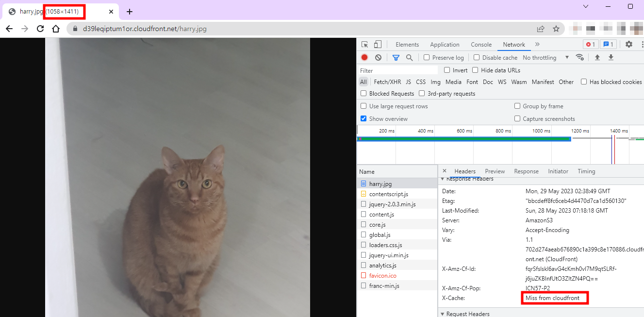The image size is (644, 317).
Task: Enable Disable cache checkbox
Action: click(x=477, y=57)
